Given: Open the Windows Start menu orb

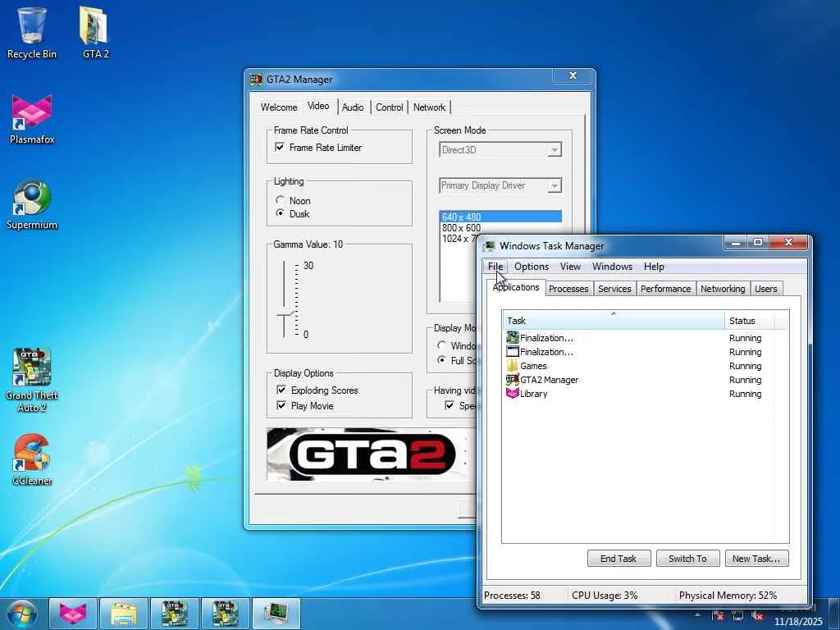Looking at the screenshot, I should [22, 614].
